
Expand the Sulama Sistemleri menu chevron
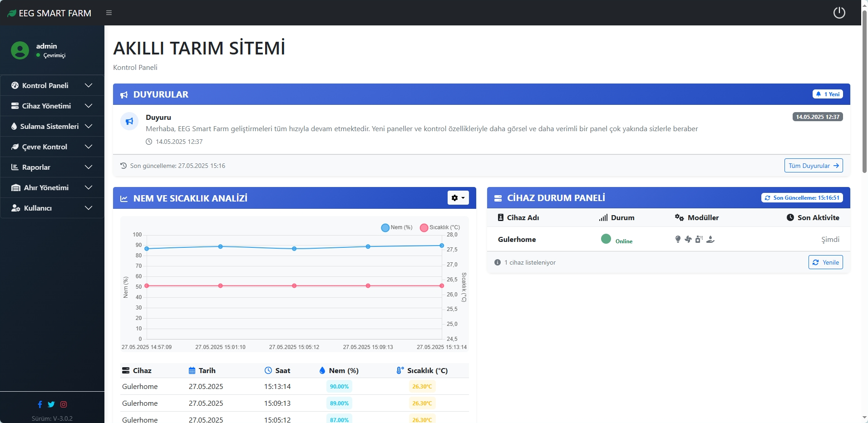[x=89, y=126]
